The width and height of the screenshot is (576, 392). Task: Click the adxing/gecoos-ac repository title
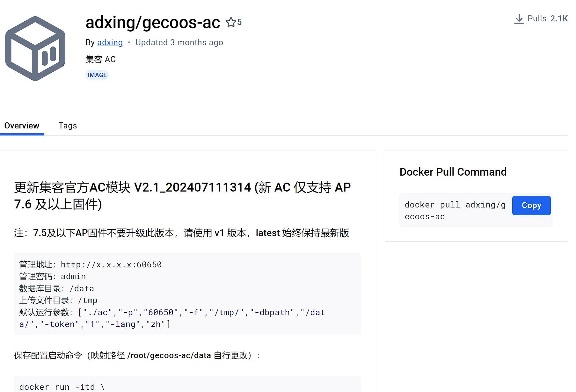tap(153, 22)
